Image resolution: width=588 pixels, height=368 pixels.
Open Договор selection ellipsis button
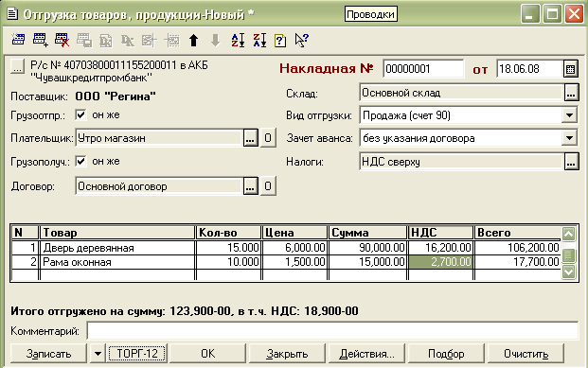(x=251, y=185)
